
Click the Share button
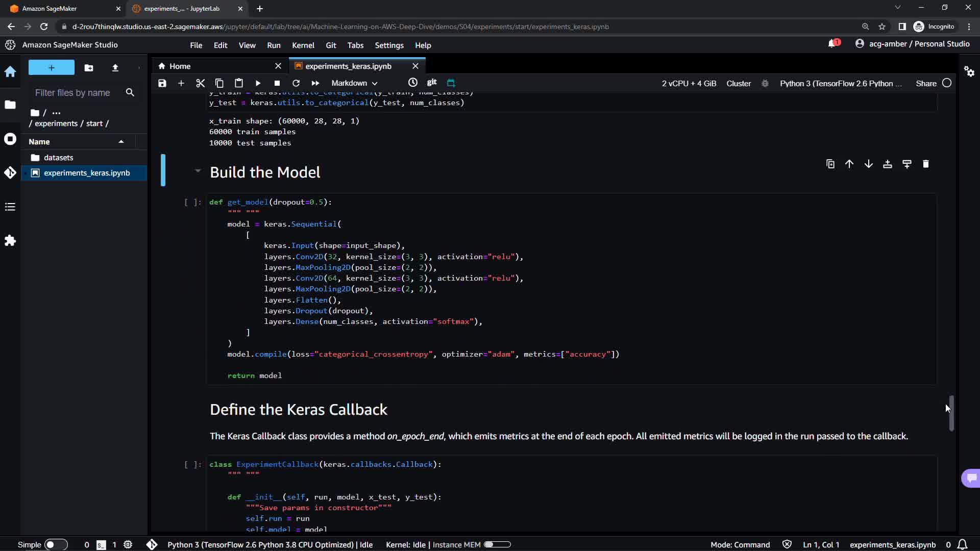[926, 83]
